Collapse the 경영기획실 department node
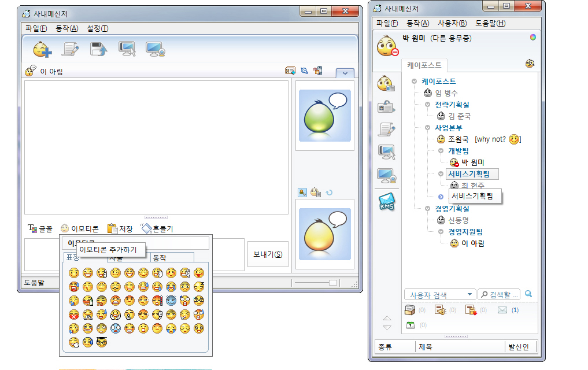 click(428, 209)
